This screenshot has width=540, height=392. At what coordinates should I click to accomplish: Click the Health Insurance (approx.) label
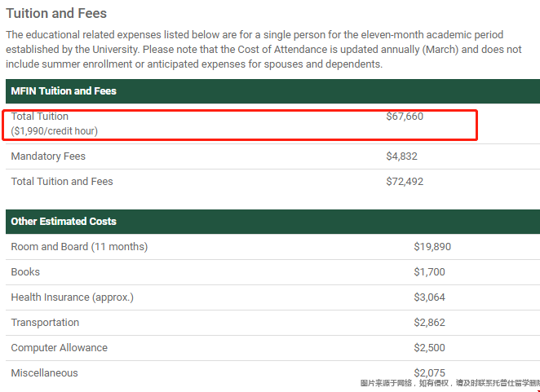tap(73, 297)
